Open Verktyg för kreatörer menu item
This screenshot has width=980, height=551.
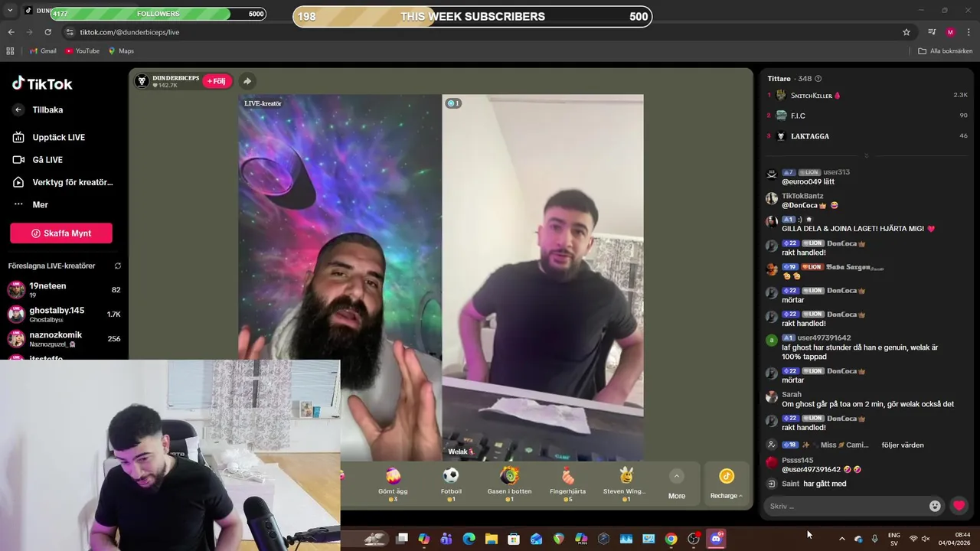point(63,182)
